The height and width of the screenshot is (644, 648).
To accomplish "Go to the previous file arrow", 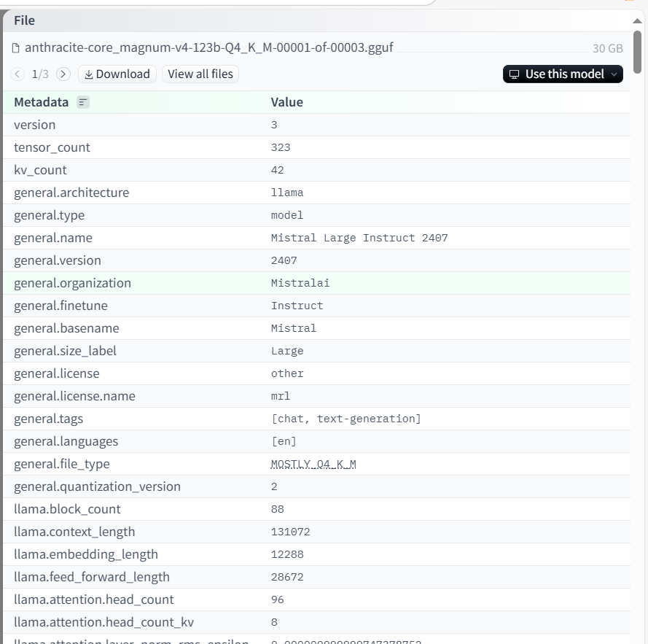I will [17, 74].
